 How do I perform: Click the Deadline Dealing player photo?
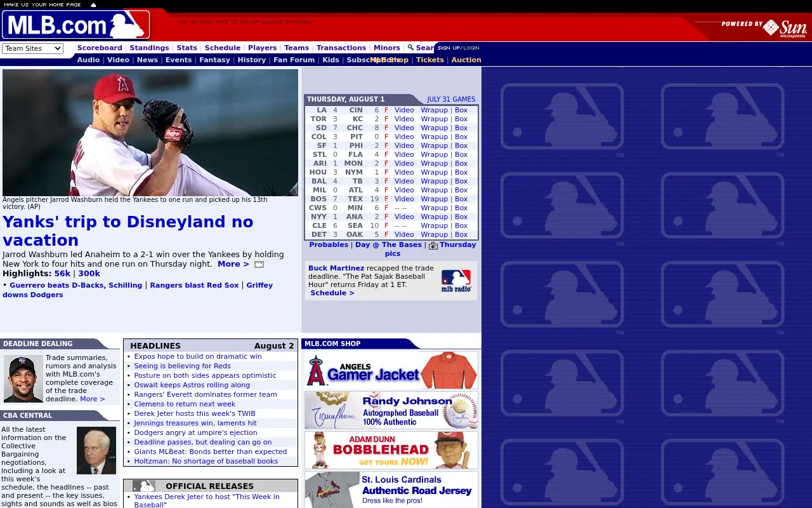tap(23, 378)
